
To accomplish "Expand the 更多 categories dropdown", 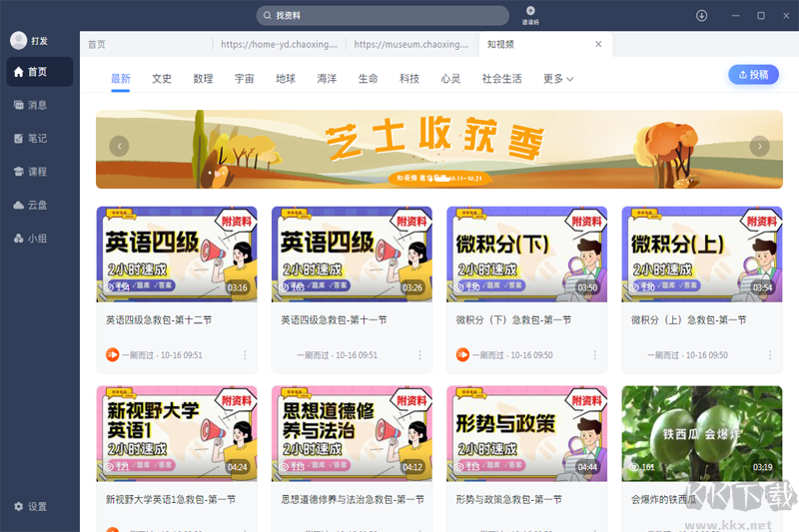I will [558, 79].
